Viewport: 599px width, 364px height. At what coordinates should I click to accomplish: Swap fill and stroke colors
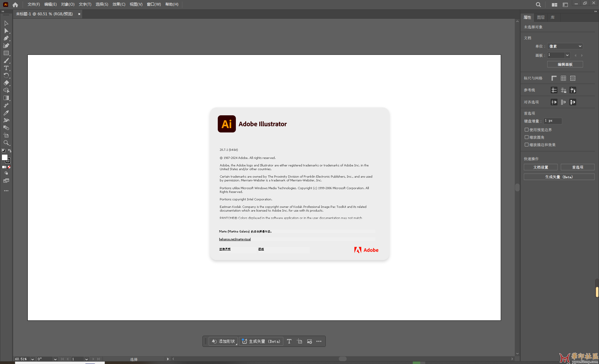click(x=10, y=151)
